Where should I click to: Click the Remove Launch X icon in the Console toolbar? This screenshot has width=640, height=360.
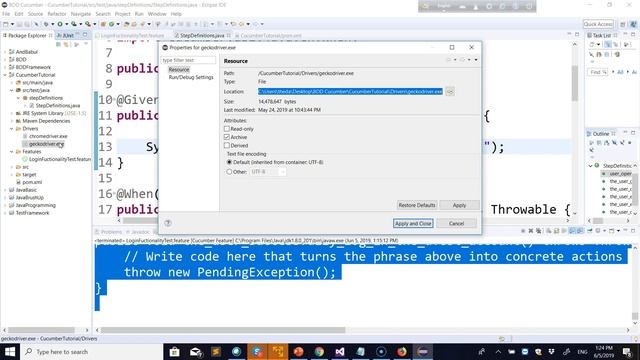(x=531, y=231)
